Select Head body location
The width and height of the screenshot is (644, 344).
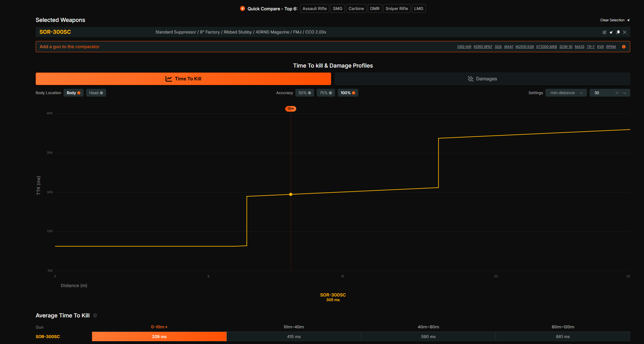pyautogui.click(x=96, y=93)
